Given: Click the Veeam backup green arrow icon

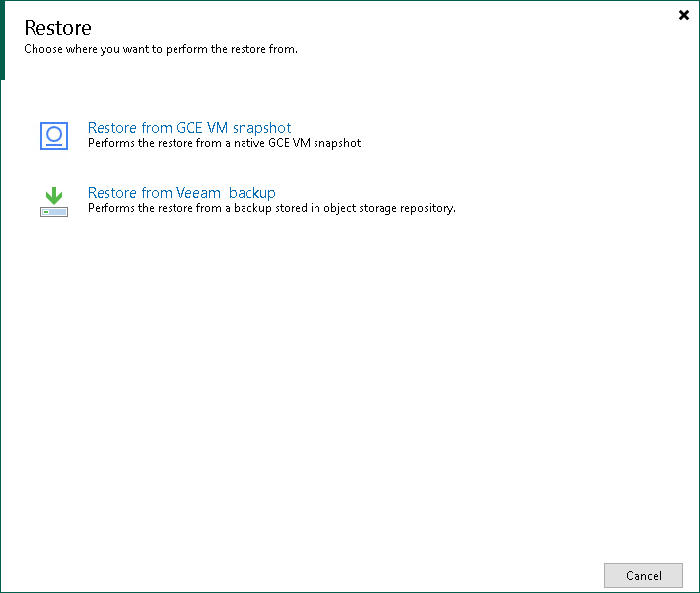Looking at the screenshot, I should tap(54, 202).
